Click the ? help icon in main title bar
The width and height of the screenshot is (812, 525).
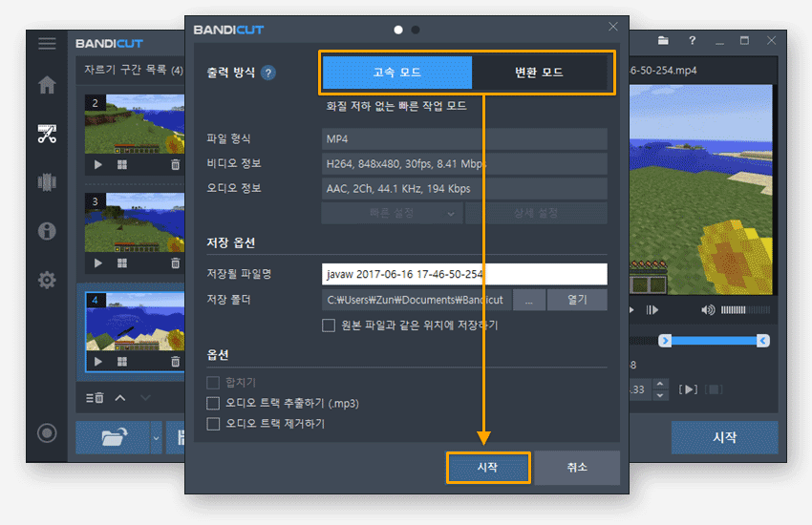pyautogui.click(x=692, y=40)
